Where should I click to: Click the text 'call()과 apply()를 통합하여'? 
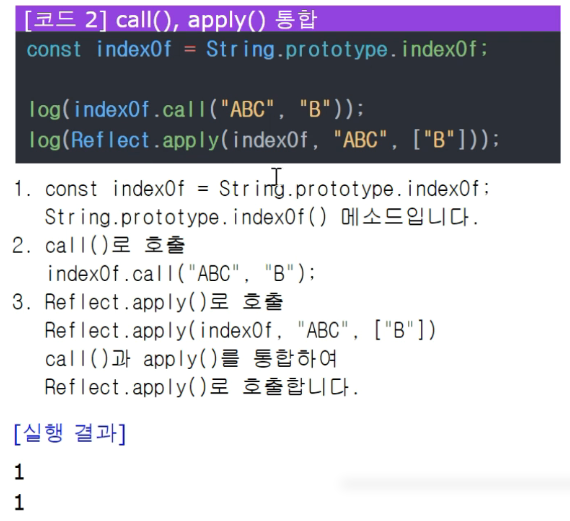pyautogui.click(x=191, y=359)
